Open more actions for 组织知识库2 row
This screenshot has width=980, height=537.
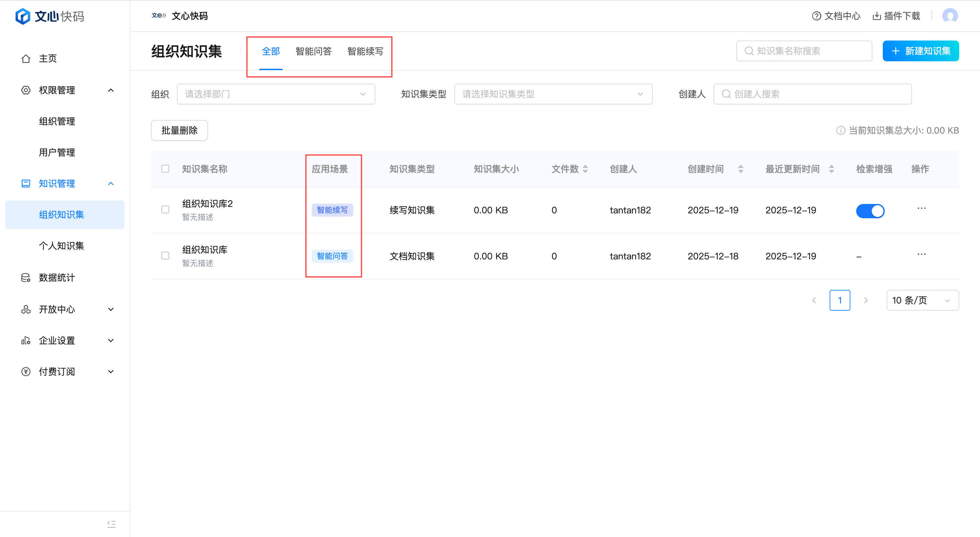pyautogui.click(x=921, y=209)
